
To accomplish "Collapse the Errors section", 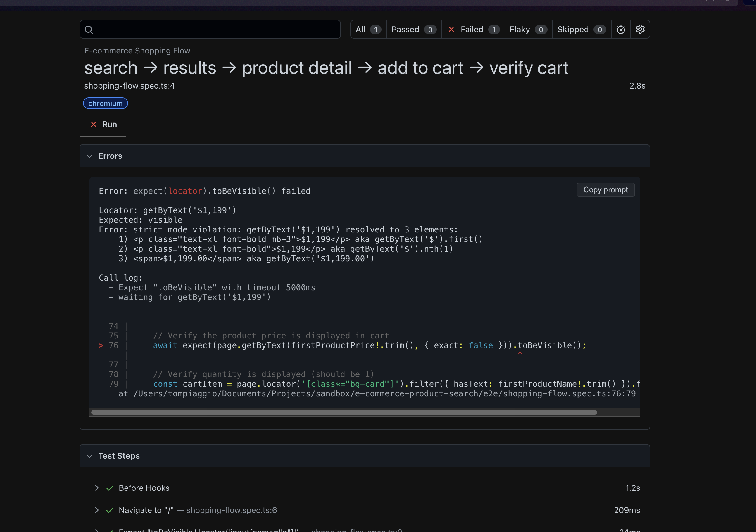I will 89,156.
